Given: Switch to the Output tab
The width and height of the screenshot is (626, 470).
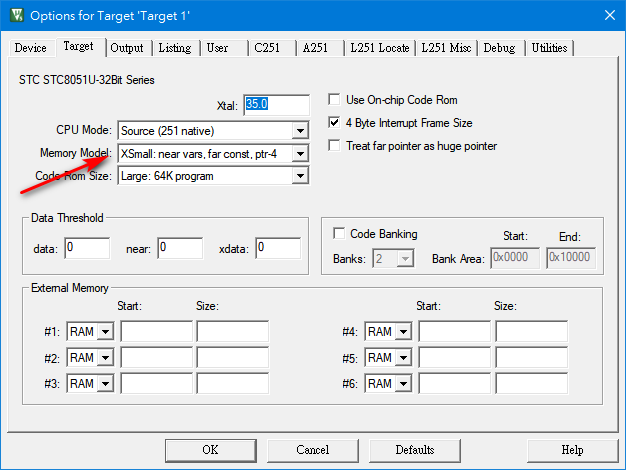Looking at the screenshot, I should [127, 48].
